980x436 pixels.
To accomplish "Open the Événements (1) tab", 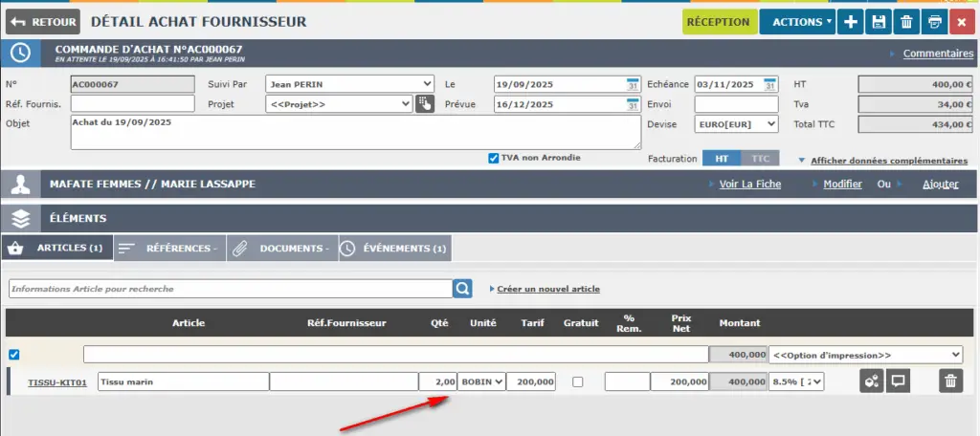I will [395, 249].
